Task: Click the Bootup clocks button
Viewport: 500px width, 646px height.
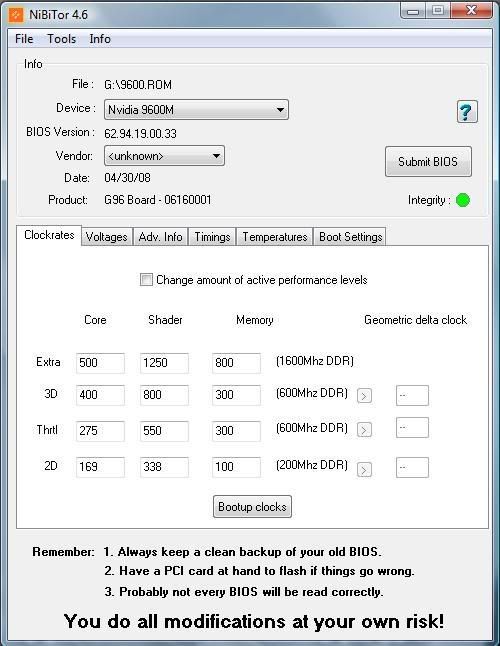Action: coord(252,507)
